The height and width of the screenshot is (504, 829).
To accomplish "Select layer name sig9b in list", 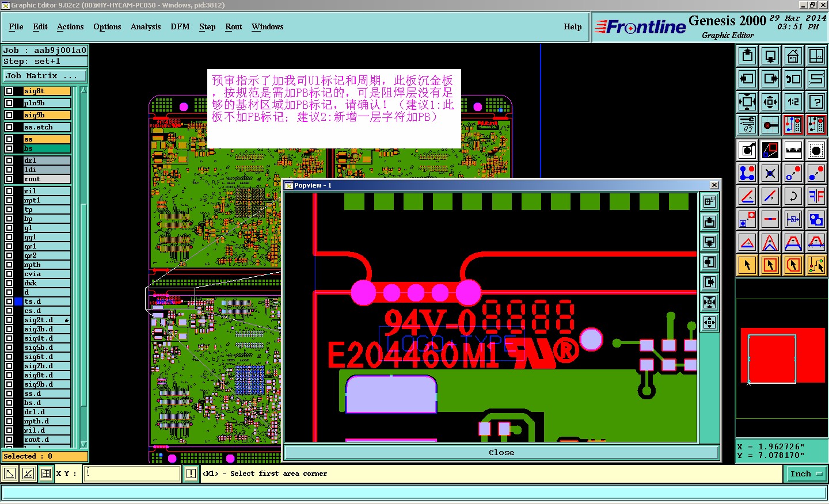I will [47, 115].
